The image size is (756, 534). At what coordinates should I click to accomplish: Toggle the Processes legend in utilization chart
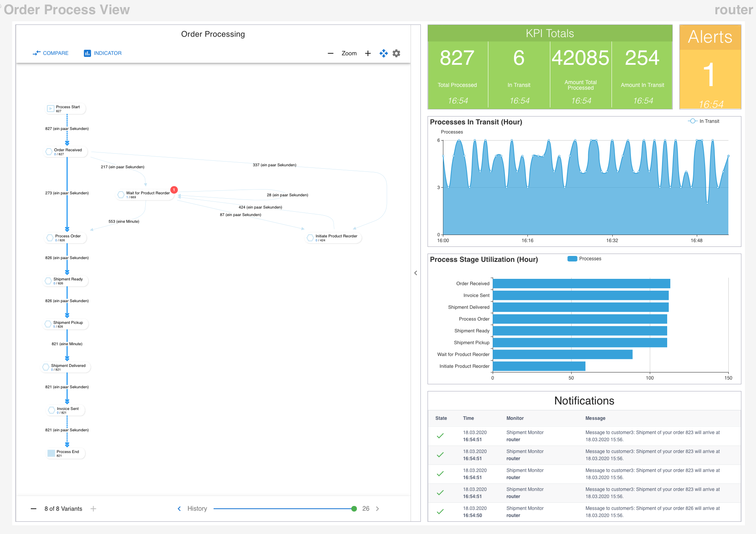[584, 259]
